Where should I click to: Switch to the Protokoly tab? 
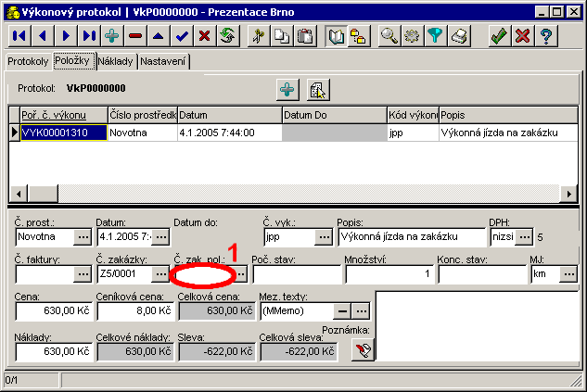click(x=27, y=61)
